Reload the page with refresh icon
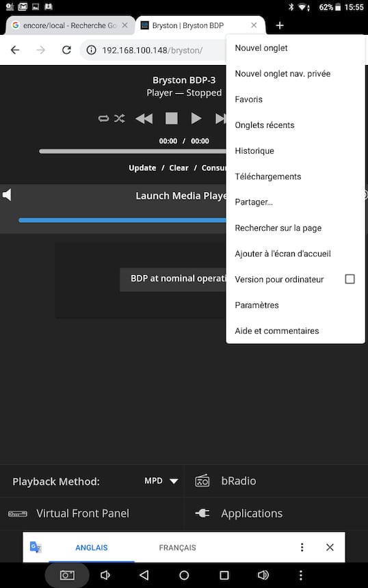Viewport: 368px width, 588px height. (x=67, y=50)
